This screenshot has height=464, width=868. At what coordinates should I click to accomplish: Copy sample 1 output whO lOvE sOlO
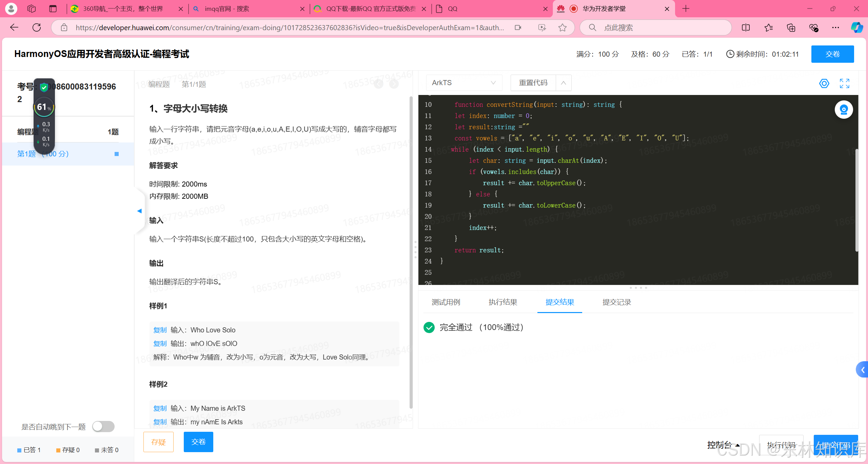pos(160,344)
